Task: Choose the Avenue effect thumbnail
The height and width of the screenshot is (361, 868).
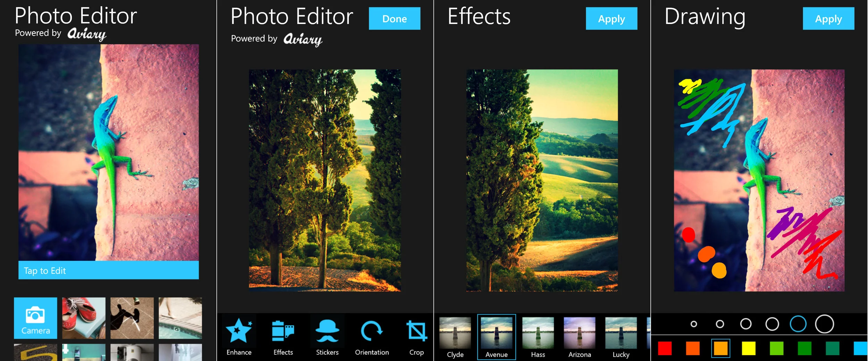Action: click(496, 337)
